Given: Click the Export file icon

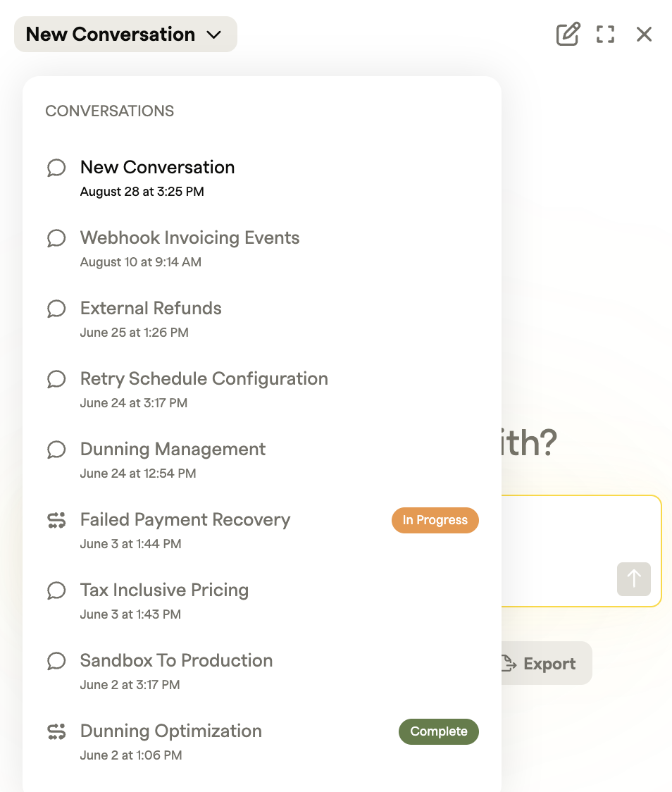Looking at the screenshot, I should pyautogui.click(x=509, y=663).
